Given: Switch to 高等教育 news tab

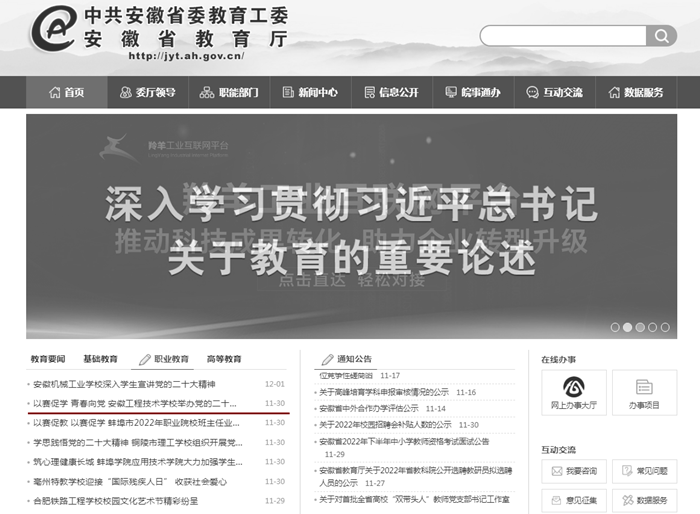Looking at the screenshot, I should click(x=223, y=359).
